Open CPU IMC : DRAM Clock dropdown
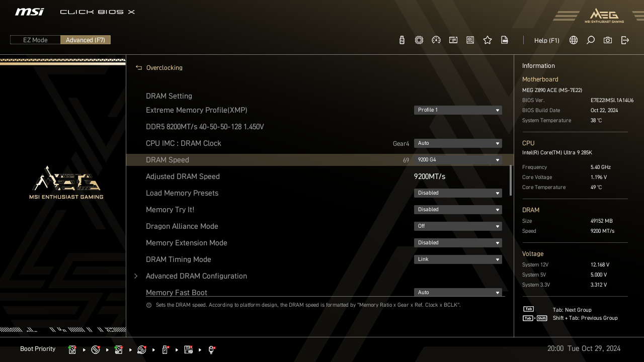The width and height of the screenshot is (644, 362). pyautogui.click(x=458, y=143)
